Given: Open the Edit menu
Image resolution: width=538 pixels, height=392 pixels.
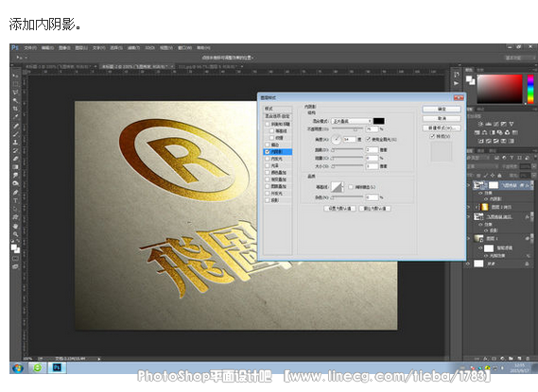Looking at the screenshot, I should (47, 47).
